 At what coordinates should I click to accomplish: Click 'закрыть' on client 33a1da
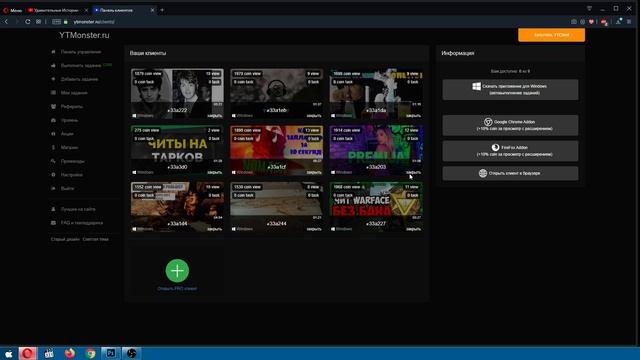coord(413,116)
